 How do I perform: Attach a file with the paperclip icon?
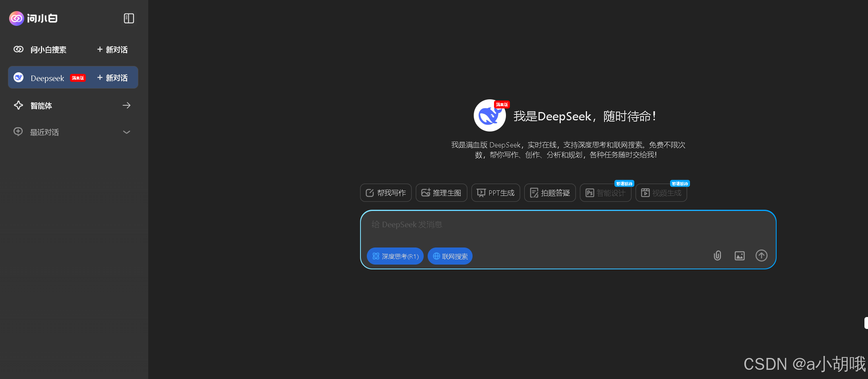[717, 255]
